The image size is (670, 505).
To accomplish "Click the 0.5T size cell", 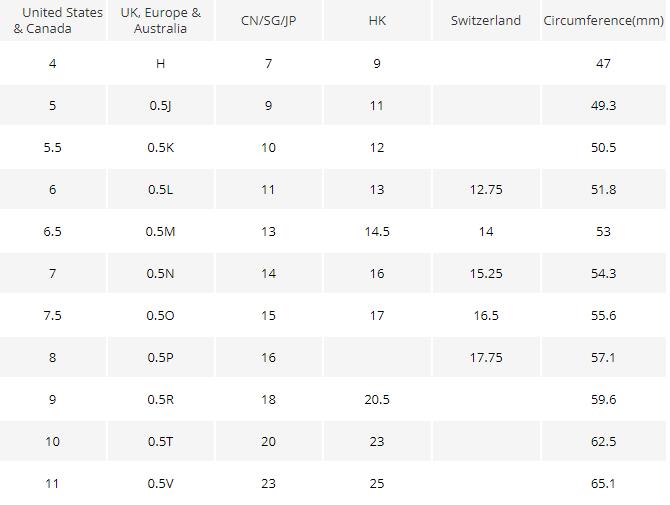I will click(x=160, y=442).
